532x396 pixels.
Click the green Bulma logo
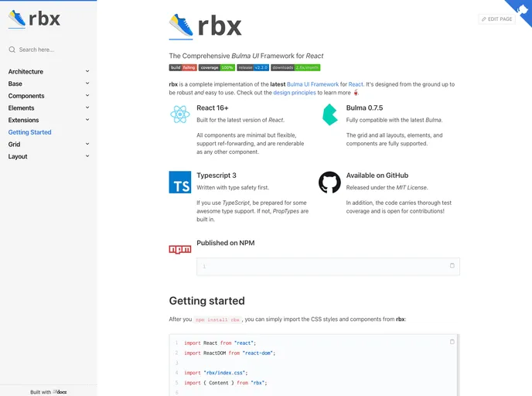point(329,114)
